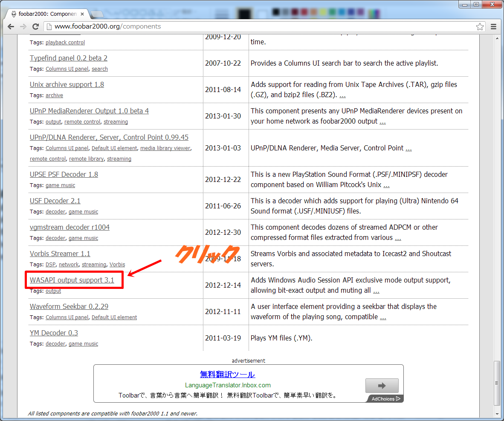Image resolution: width=504 pixels, height=421 pixels.
Task: Expand WASAPI output description ellipsis
Action: pyautogui.click(x=376, y=291)
